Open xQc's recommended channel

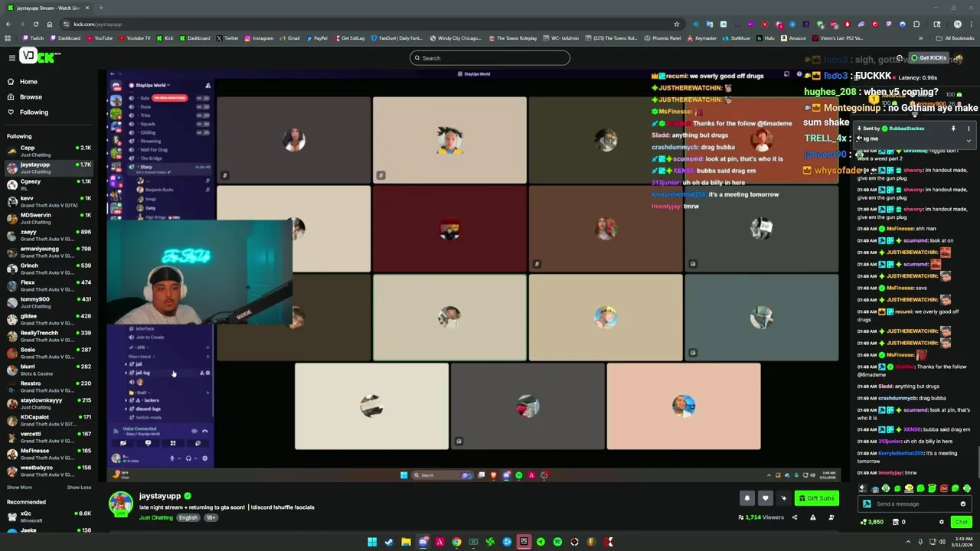click(49, 517)
